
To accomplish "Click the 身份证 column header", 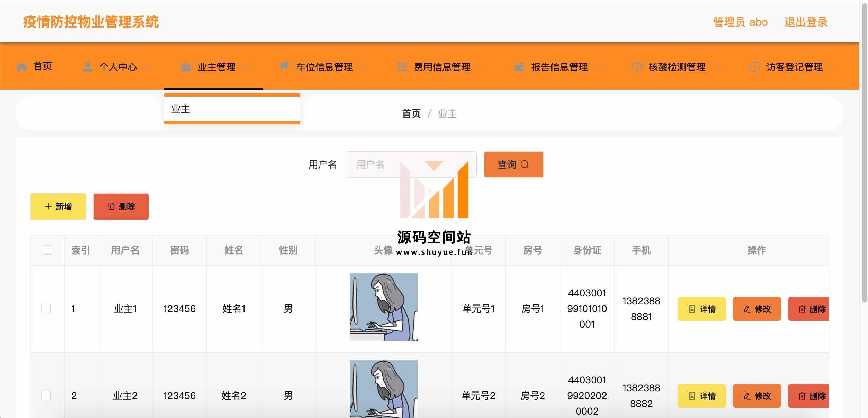I will 587,250.
